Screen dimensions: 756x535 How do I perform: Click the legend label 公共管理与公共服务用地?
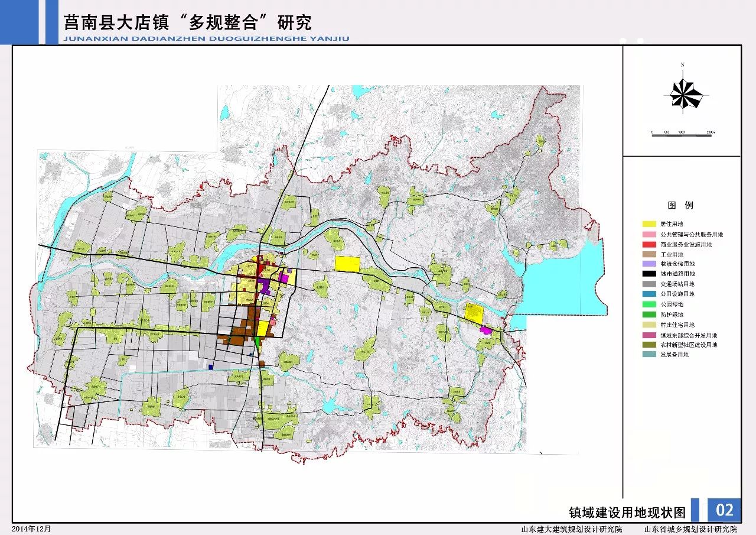tap(692, 235)
